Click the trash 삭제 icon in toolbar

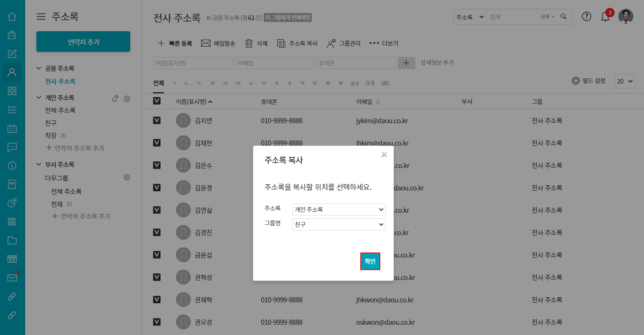(x=249, y=43)
